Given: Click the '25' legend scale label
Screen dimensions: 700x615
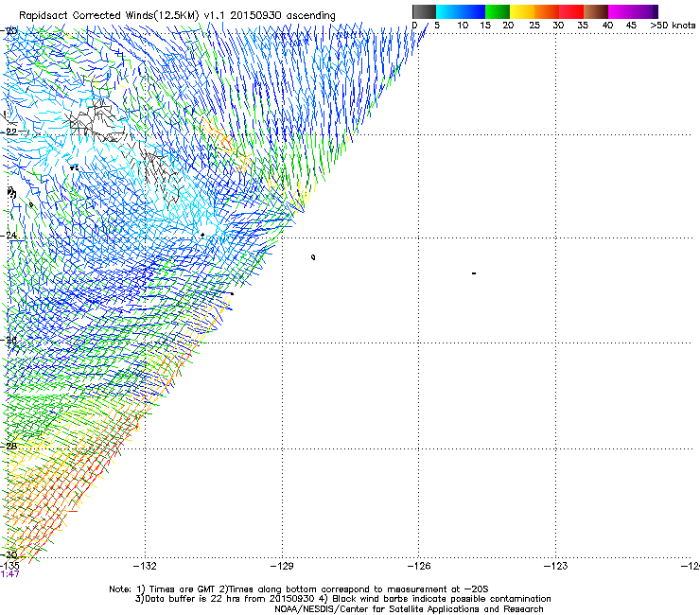Looking at the screenshot, I should [534, 26].
